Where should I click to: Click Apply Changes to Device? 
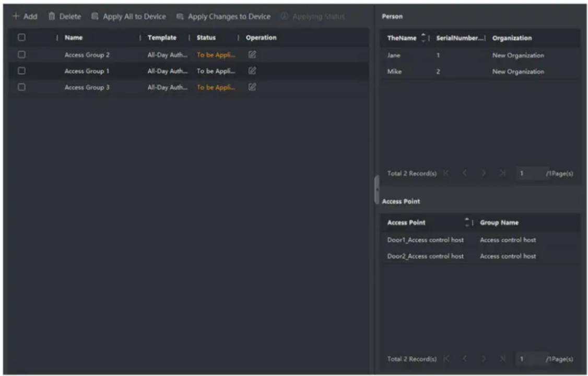(224, 17)
